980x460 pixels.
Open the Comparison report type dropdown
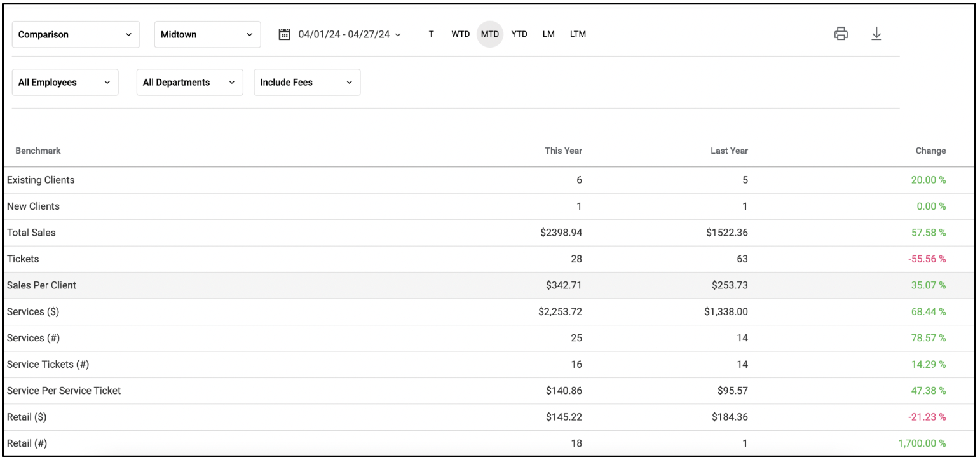pyautogui.click(x=76, y=35)
